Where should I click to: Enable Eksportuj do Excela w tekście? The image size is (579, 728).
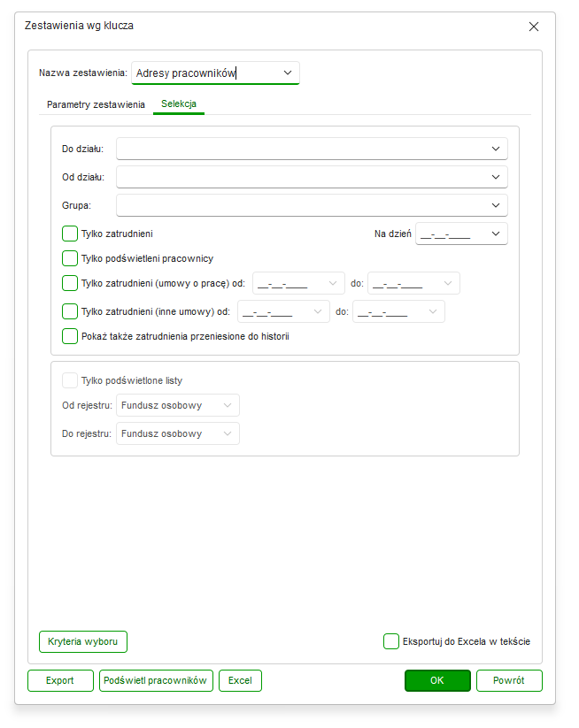[391, 641]
